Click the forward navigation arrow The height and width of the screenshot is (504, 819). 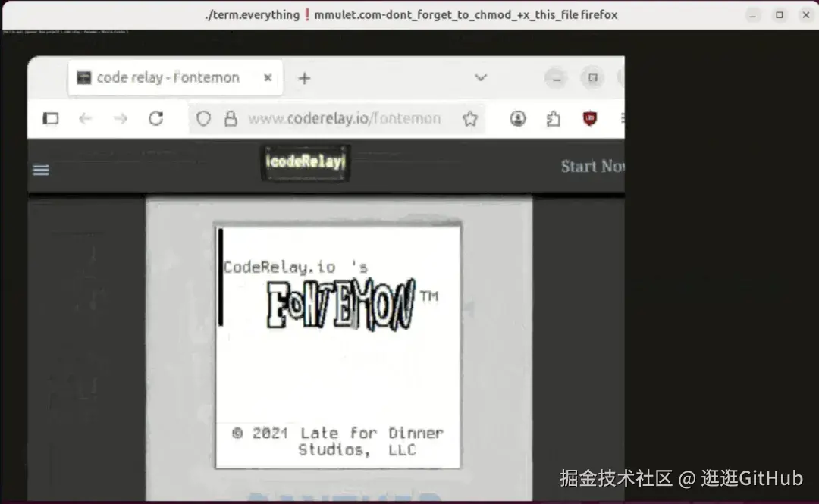(x=121, y=118)
